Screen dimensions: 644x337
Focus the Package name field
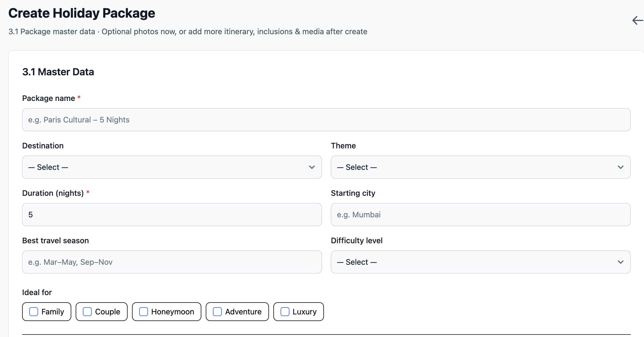(326, 120)
